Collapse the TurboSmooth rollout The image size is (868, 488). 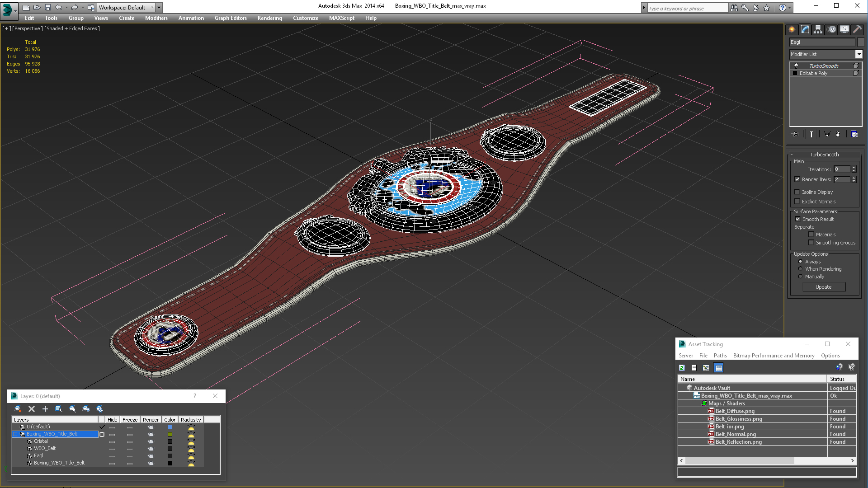pos(824,155)
